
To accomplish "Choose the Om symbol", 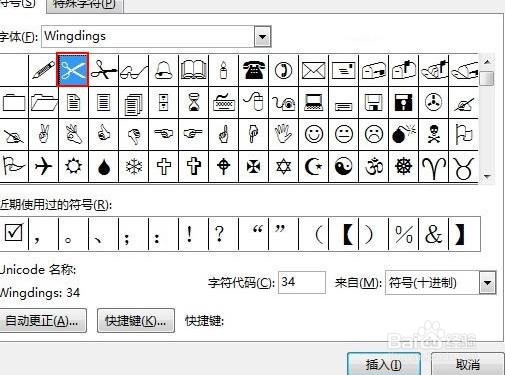I will (373, 166).
